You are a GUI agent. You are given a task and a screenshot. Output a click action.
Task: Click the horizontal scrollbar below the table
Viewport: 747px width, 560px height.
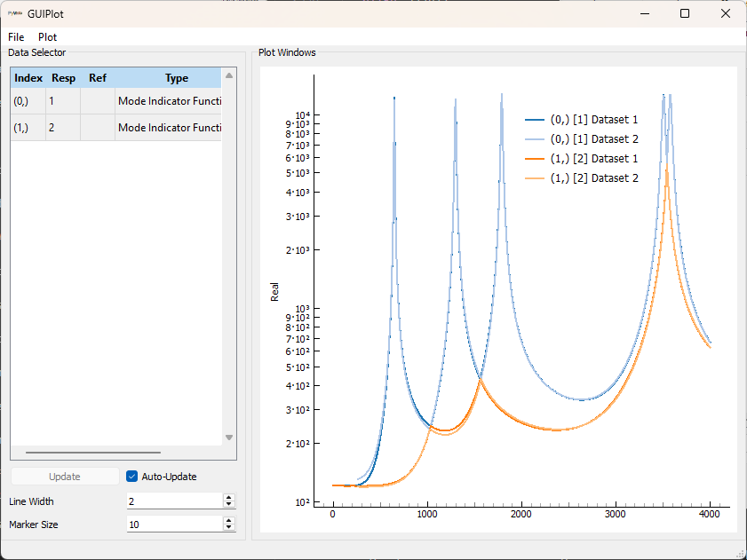click(92, 451)
